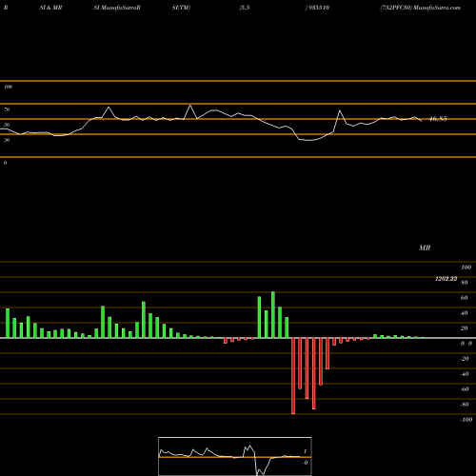Click the MR axis label -60

tap(465, 389)
